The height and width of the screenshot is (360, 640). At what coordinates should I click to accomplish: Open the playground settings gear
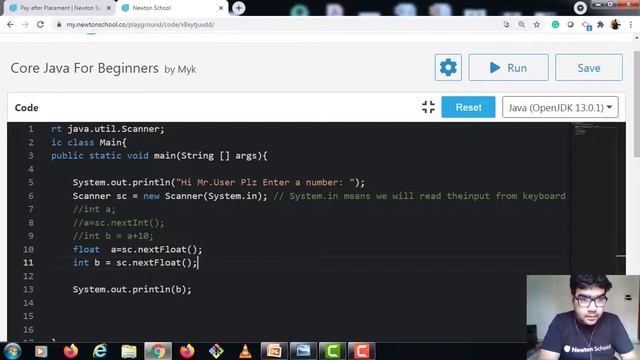[x=448, y=67]
